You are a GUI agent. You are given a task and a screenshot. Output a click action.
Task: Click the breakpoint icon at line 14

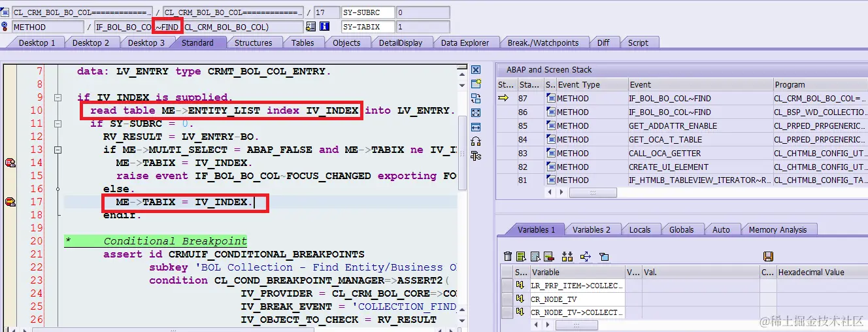point(10,163)
